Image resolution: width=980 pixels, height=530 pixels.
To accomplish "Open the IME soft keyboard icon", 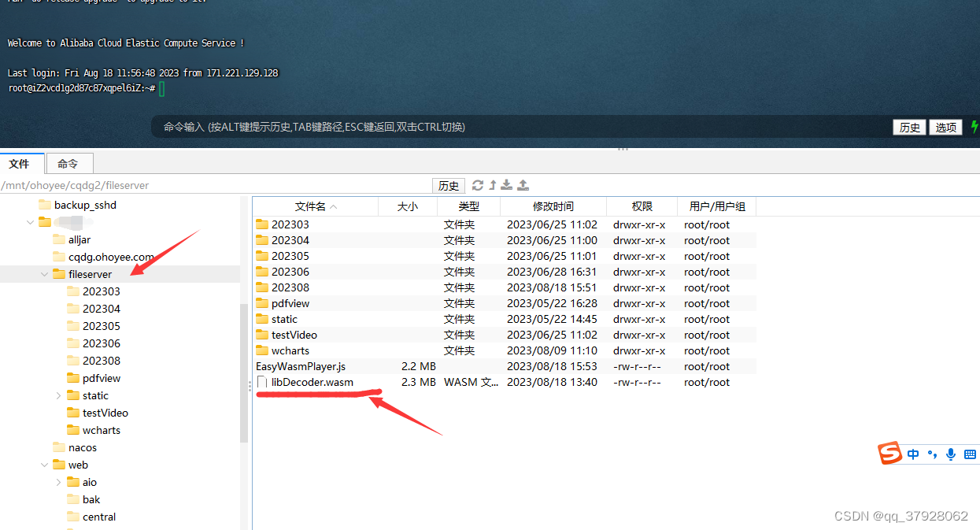I will coord(970,454).
